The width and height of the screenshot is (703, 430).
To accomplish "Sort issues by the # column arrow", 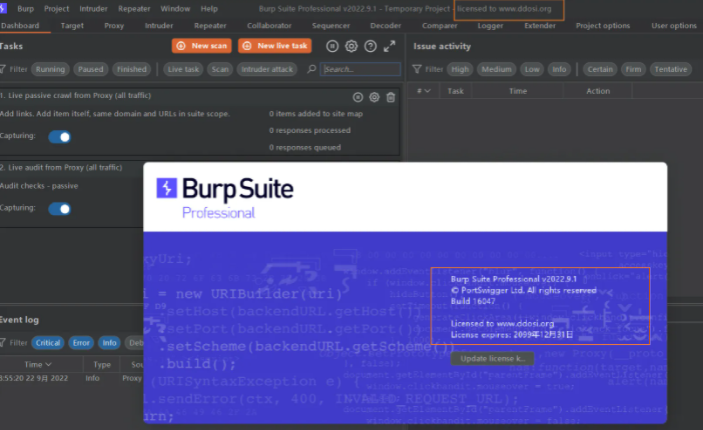I will click(425, 91).
